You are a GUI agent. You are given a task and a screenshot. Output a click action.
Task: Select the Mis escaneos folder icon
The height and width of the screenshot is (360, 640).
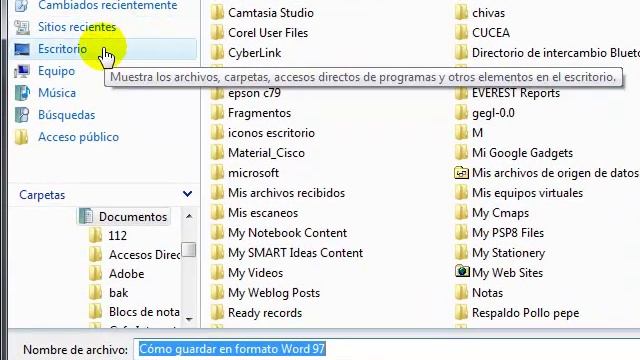tap(218, 213)
